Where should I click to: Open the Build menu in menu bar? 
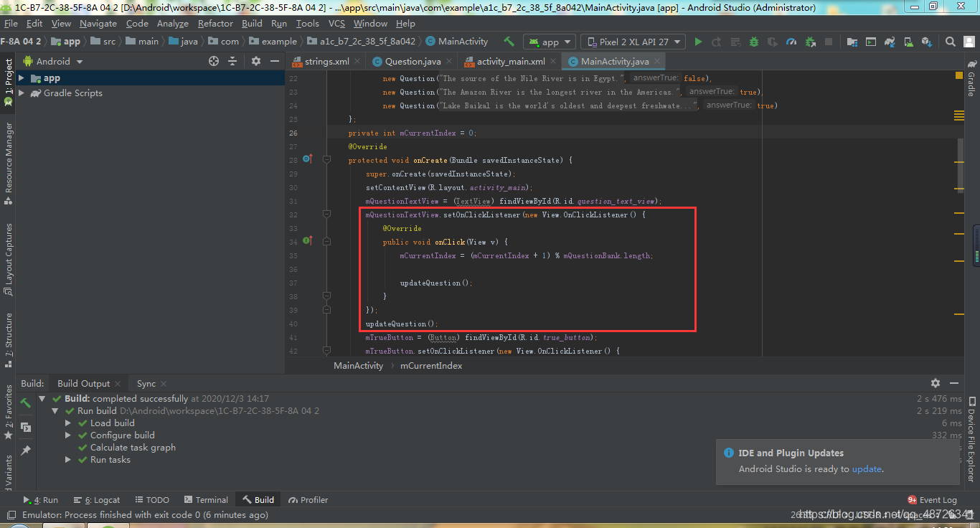[252, 23]
